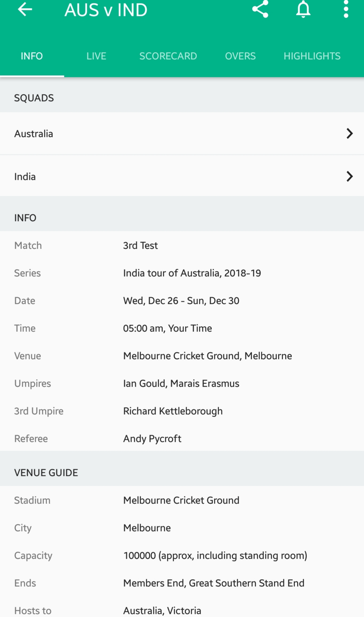Viewport: 364px width, 617px height.
Task: Open match notifications via bell icon
Action: tap(303, 9)
